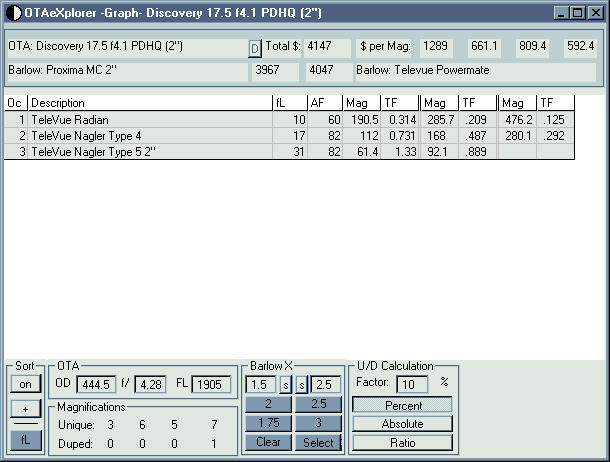Click the plus button in Sort panel
Image resolution: width=610 pixels, height=462 pixels.
pyautogui.click(x=25, y=409)
